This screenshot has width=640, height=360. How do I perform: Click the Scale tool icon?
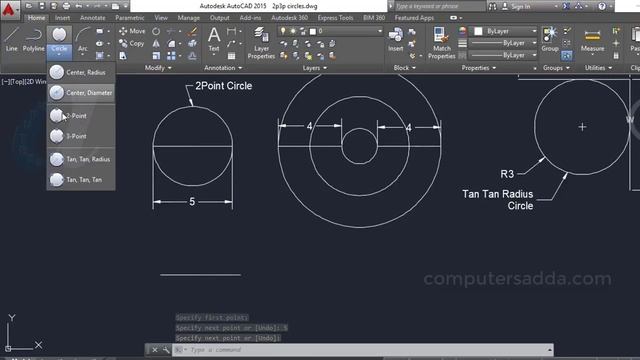pyautogui.click(x=156, y=56)
